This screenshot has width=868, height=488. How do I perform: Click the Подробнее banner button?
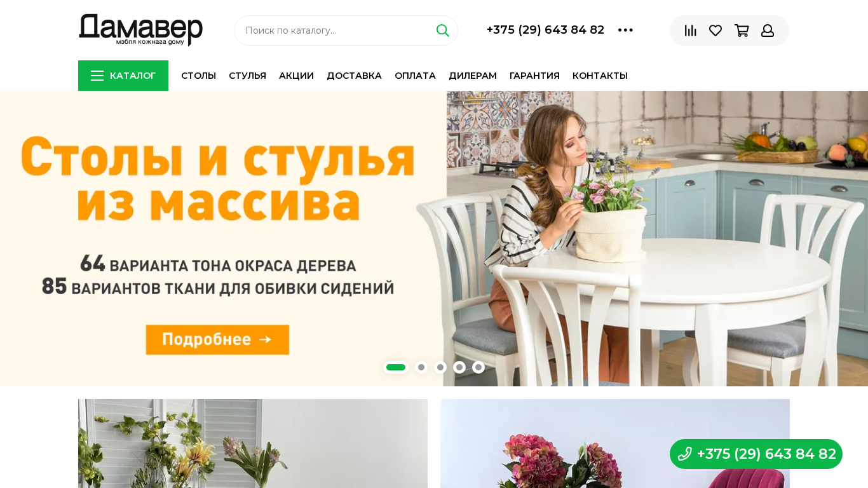(x=217, y=339)
